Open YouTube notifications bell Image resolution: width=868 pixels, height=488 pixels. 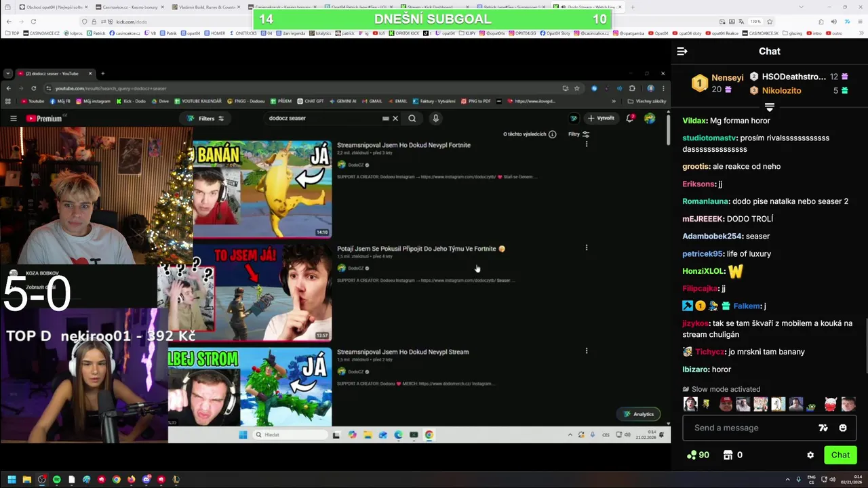coord(631,118)
